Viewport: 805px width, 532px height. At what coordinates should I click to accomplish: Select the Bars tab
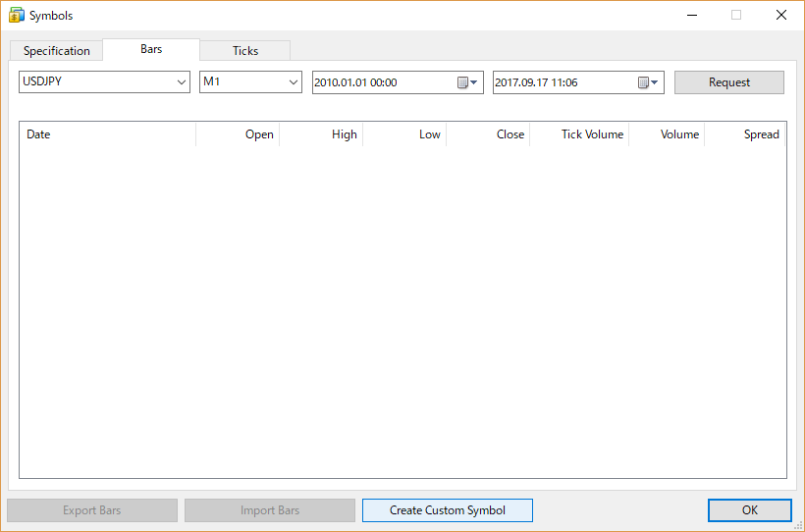coord(151,49)
